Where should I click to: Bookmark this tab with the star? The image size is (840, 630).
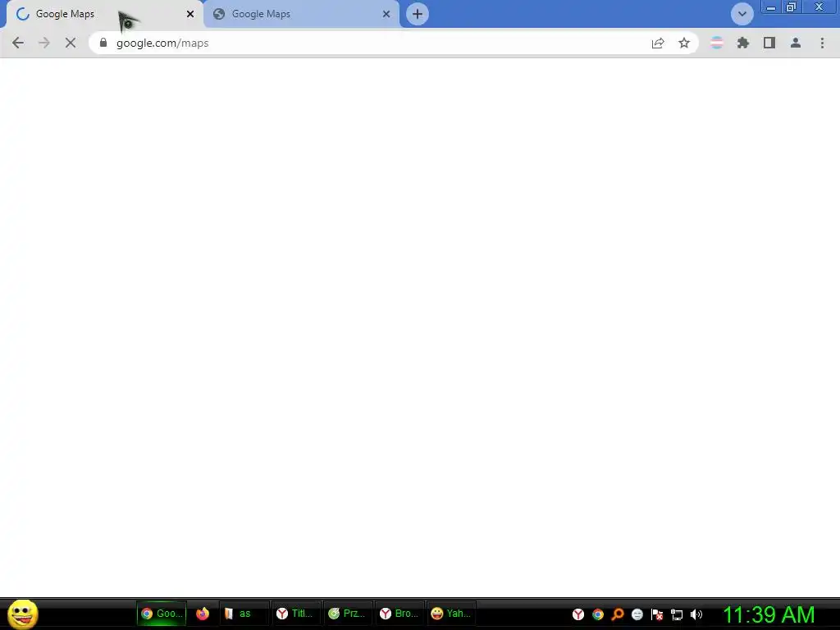[684, 43]
